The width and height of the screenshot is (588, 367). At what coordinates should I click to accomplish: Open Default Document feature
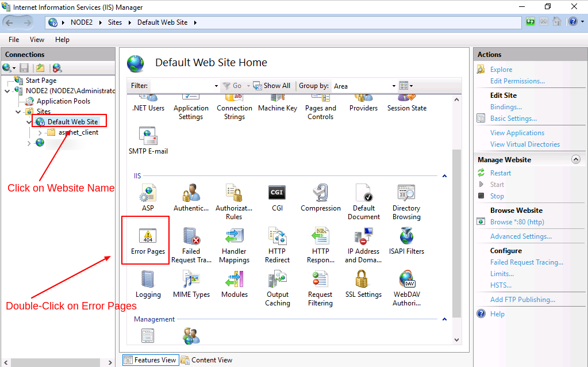(x=363, y=202)
